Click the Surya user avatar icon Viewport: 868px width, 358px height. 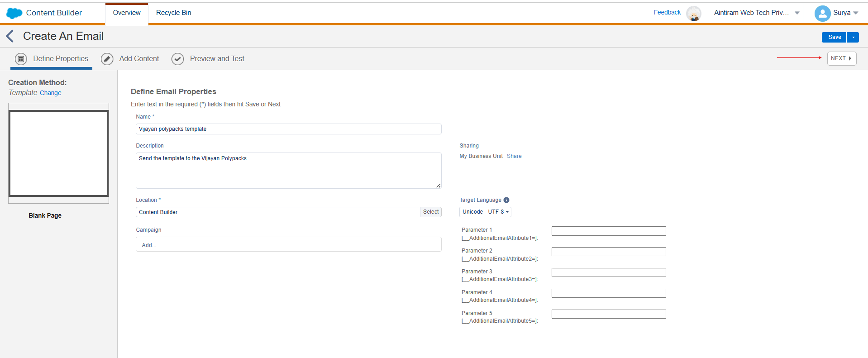822,13
